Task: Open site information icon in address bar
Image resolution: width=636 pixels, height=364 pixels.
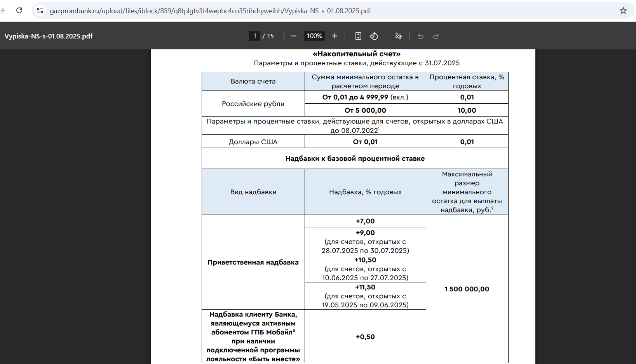Action: [x=40, y=10]
